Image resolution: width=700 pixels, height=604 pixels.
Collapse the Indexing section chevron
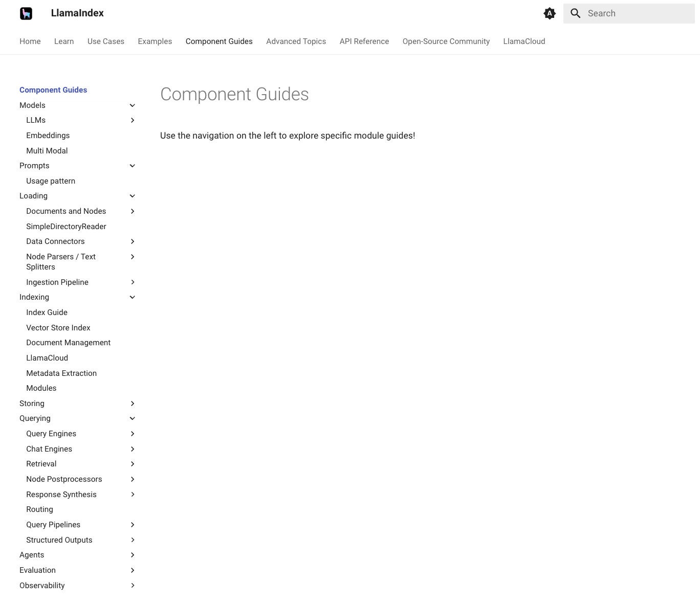[133, 297]
